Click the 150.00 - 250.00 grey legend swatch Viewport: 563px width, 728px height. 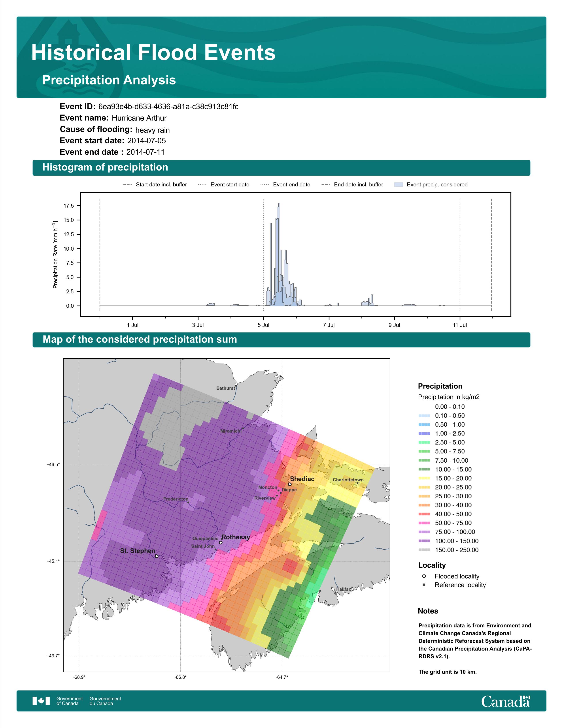[424, 550]
